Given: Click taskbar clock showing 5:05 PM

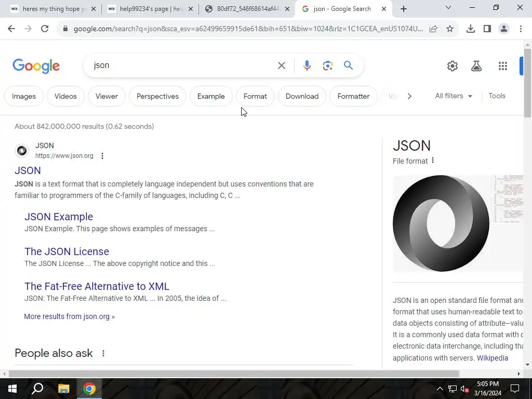Looking at the screenshot, I should [487, 389].
